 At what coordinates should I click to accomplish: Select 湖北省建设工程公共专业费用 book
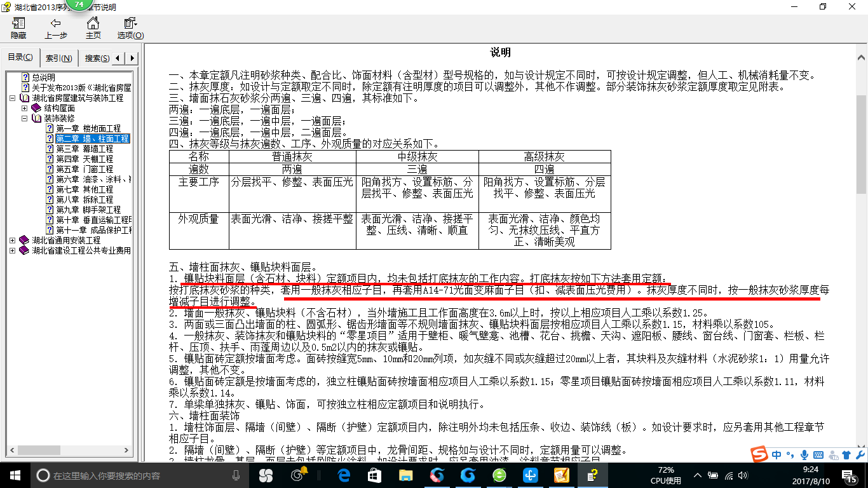tap(81, 250)
